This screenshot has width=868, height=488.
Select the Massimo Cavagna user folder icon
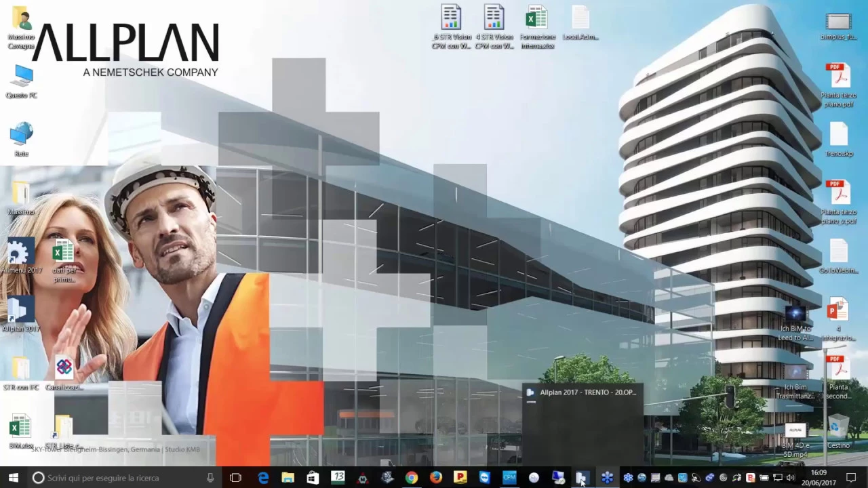click(x=21, y=28)
